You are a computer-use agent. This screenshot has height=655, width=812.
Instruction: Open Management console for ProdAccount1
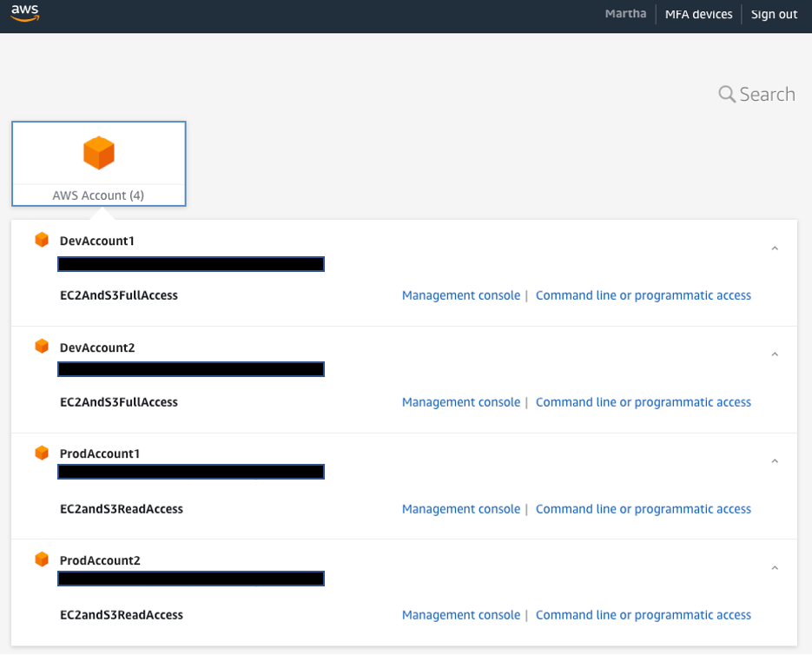point(461,509)
